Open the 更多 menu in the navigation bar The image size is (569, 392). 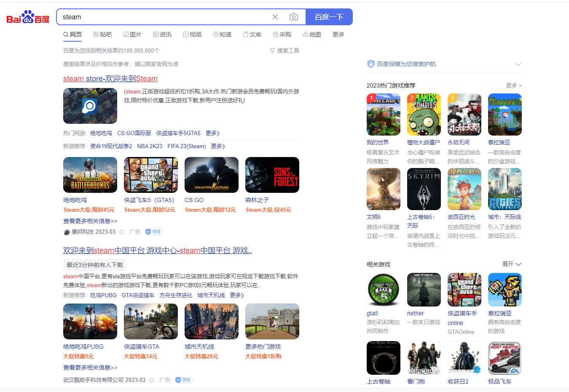(x=338, y=34)
